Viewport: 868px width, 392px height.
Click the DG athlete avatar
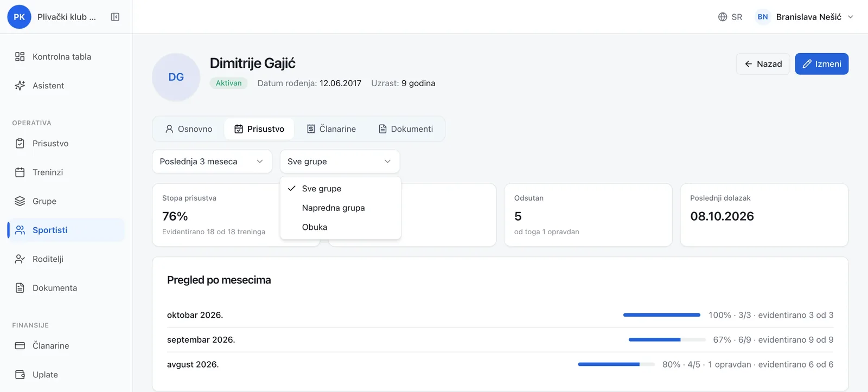(x=176, y=77)
